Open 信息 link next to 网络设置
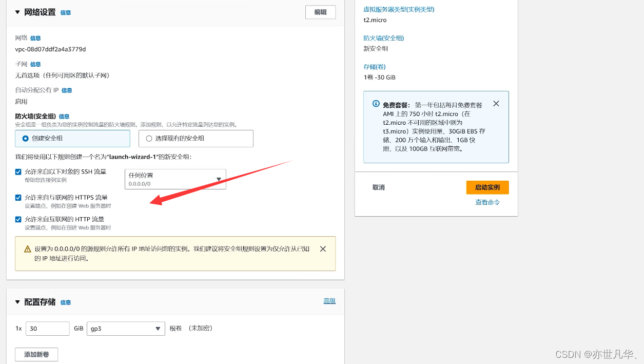This screenshot has height=364, width=644. (66, 12)
